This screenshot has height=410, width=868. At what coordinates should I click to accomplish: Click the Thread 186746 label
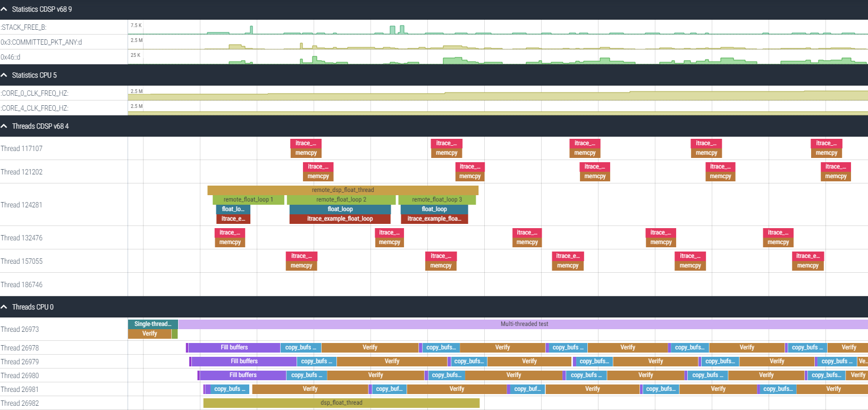pos(21,285)
